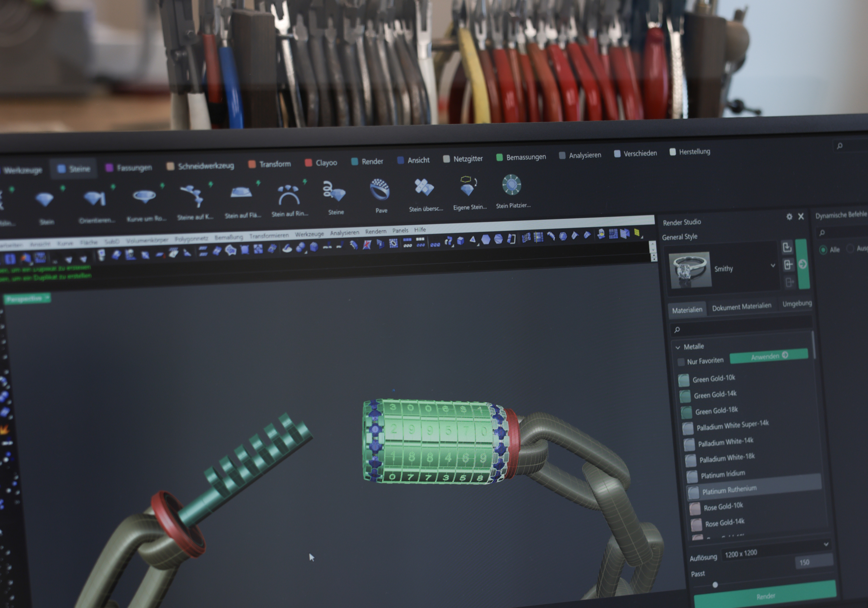Open the Smithy style dropdown
Screen dimensions: 868x608
point(773,266)
